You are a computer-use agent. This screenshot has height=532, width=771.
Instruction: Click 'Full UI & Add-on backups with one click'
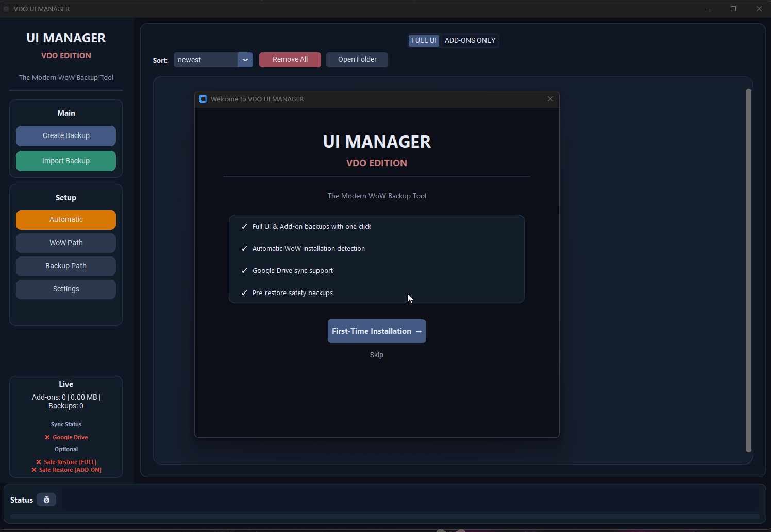click(x=312, y=226)
